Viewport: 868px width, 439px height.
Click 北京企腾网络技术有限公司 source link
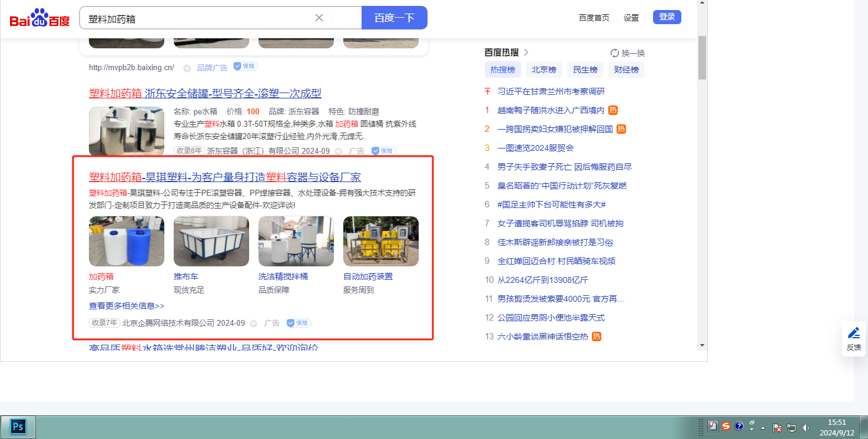point(168,323)
